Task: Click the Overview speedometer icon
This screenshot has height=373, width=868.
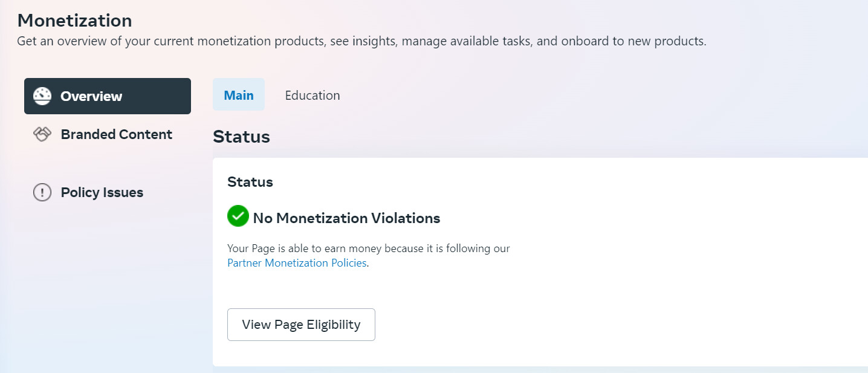Action: click(42, 96)
